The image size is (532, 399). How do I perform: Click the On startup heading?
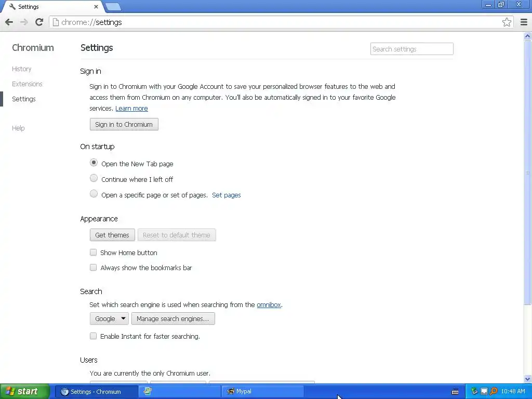[97, 147]
